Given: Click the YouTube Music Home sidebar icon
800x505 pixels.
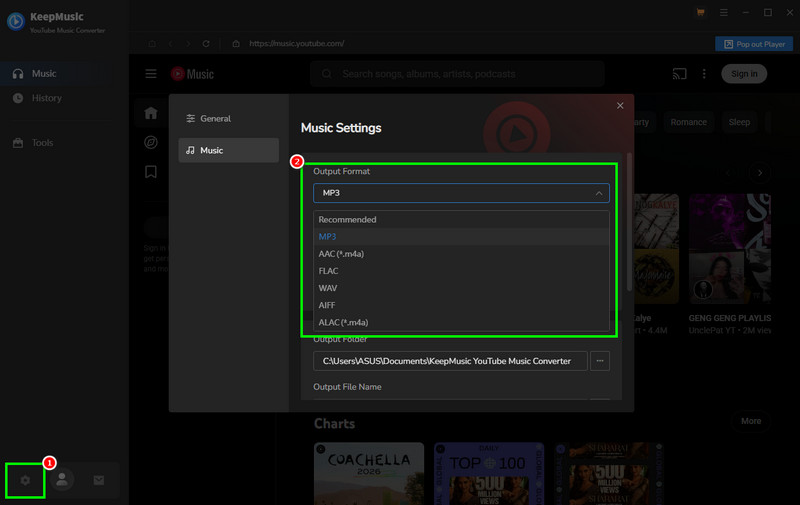Looking at the screenshot, I should 151,113.
